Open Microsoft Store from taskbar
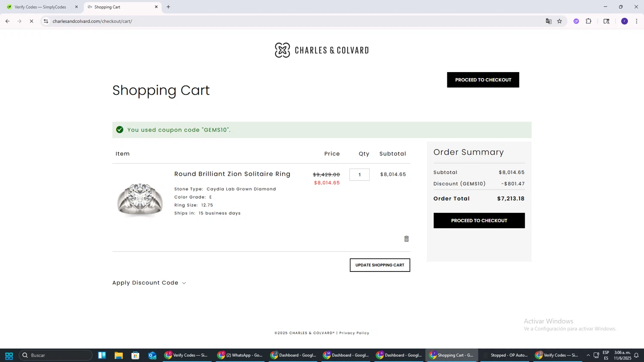Viewport: 644px width, 362px height. [135, 355]
